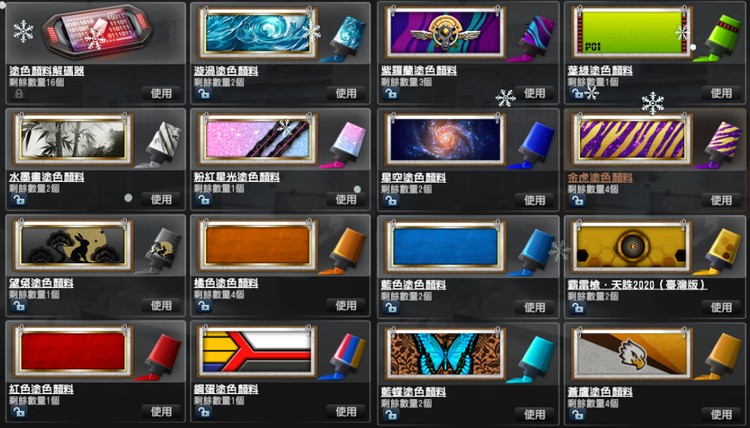750x428 pixels.
Task: Toggle the lock icon under 蒼鷹塗色顏料
Action: (576, 414)
